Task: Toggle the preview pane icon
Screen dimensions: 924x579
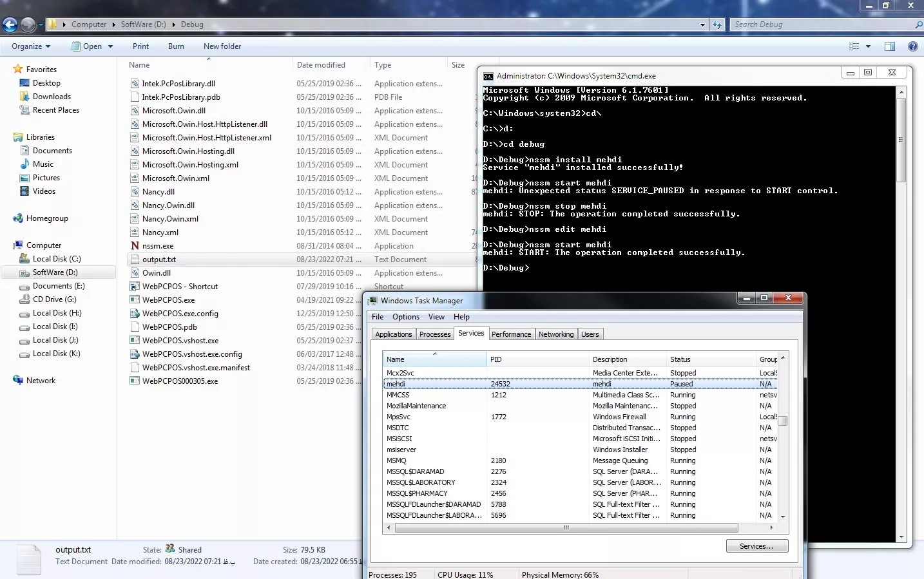Action: pos(890,46)
